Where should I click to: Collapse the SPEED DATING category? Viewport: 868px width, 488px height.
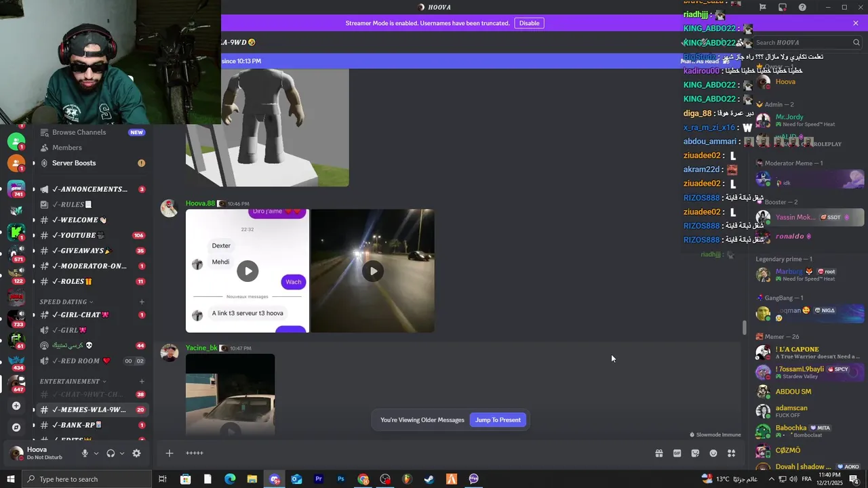(66, 302)
